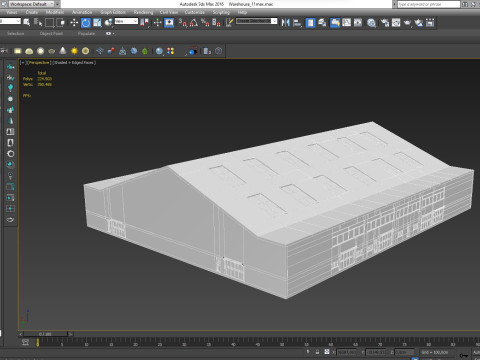Toggle the Angle Snap button
The height and width of the screenshot is (360, 480).
(x=194, y=23)
